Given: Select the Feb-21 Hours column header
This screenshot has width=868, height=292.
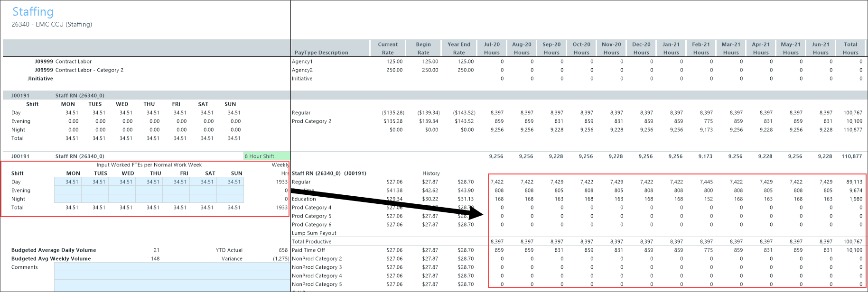Looking at the screenshot, I should (x=701, y=48).
